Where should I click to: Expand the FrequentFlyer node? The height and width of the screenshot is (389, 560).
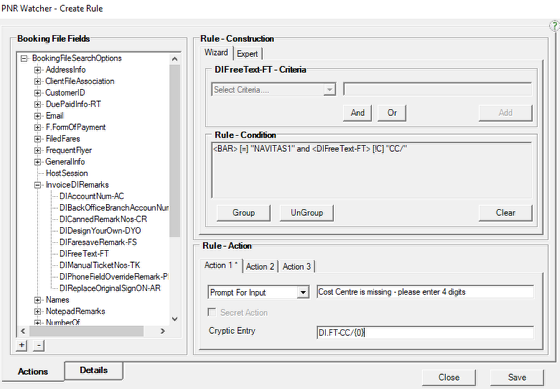38,150
